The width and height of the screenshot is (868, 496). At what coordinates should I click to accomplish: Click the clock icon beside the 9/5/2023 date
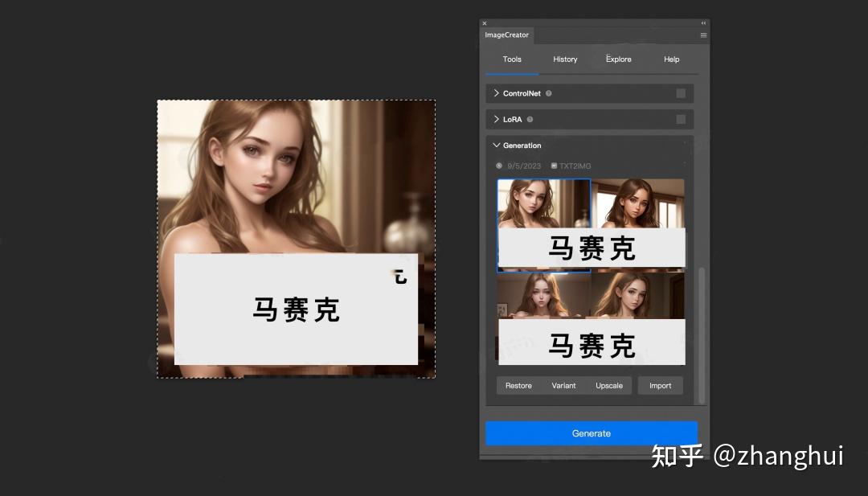coord(498,166)
